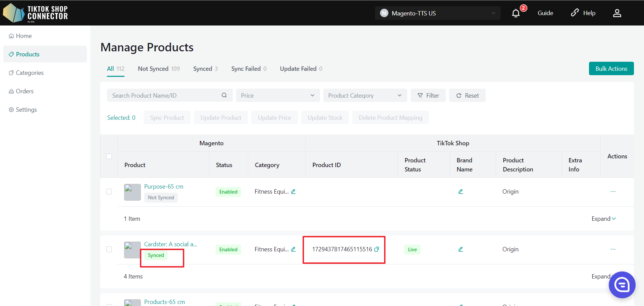Screen dimensions: 644x306
Task: Expand the Purpose-65 cm item list
Action: tap(603, 219)
